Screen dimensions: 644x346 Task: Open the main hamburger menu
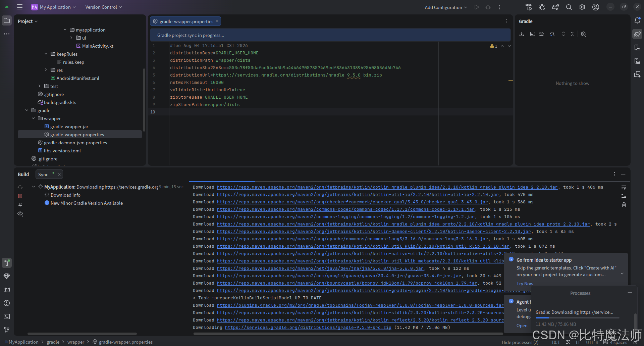tap(20, 7)
